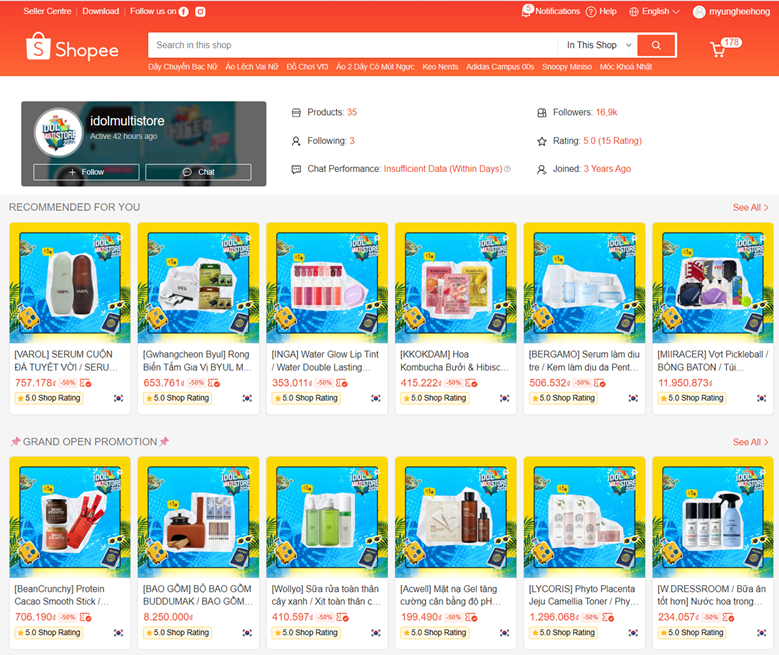Select the Snoopy Miniso suggestion
The image size is (779, 655).
(567, 67)
